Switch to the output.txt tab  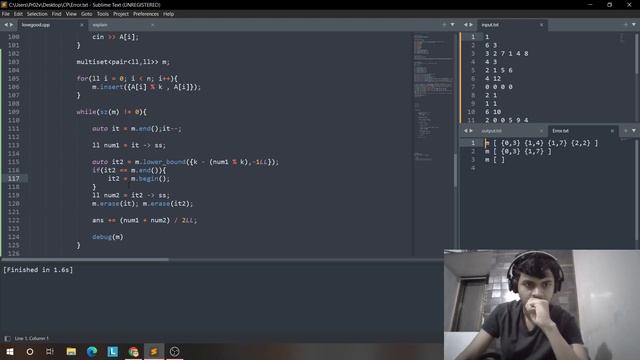click(511, 131)
